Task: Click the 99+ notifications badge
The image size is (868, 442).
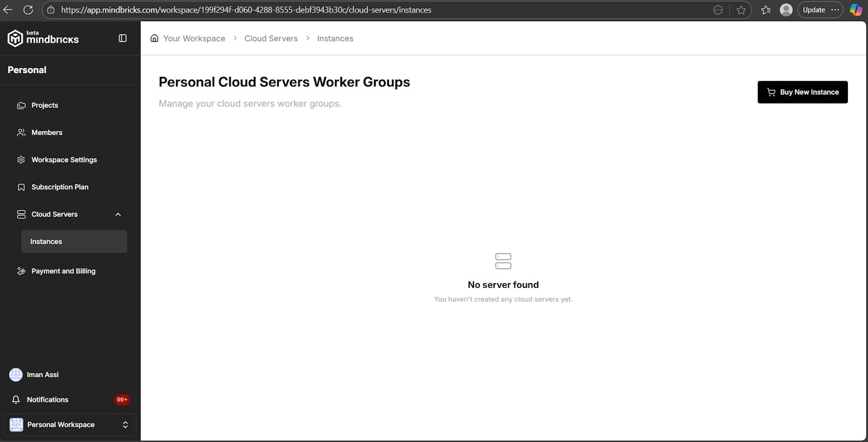Action: coord(122,400)
